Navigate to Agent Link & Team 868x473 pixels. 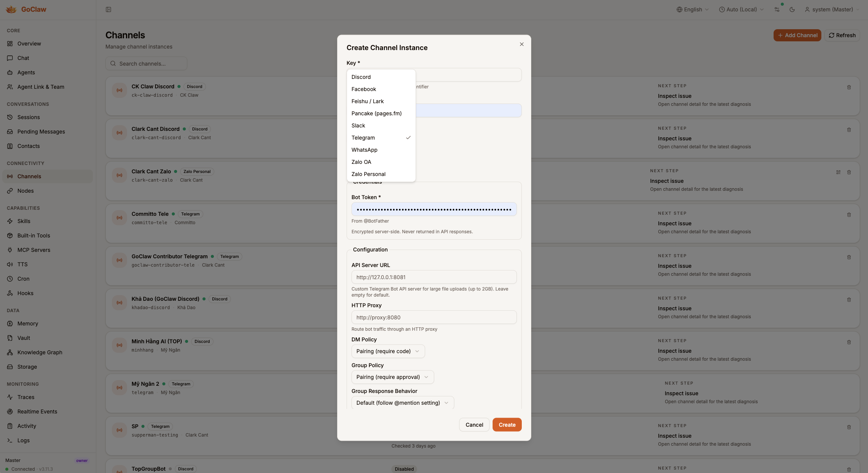coord(48,87)
